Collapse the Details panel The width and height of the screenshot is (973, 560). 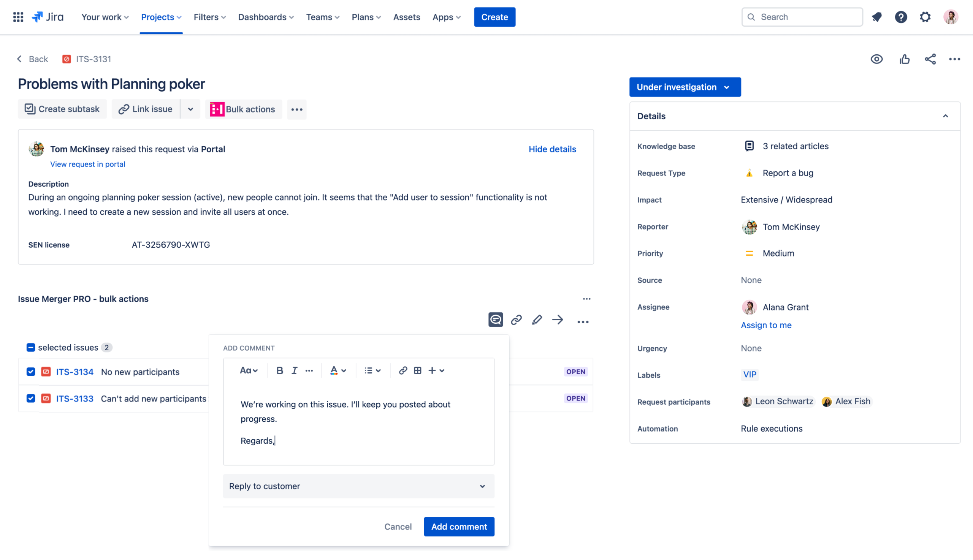point(945,116)
